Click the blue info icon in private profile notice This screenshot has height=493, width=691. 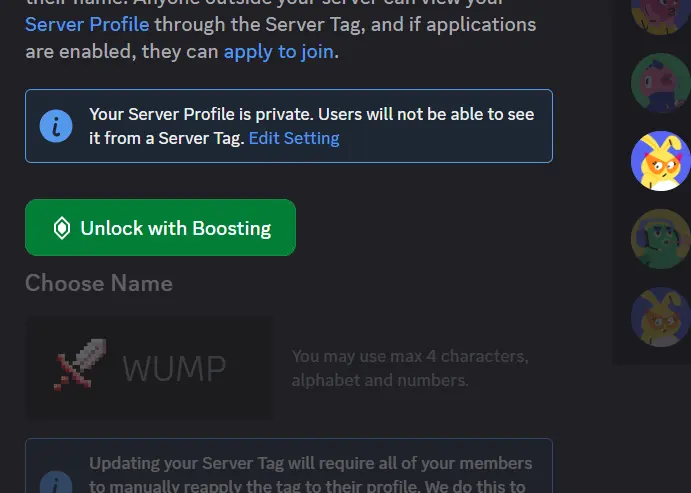56,126
